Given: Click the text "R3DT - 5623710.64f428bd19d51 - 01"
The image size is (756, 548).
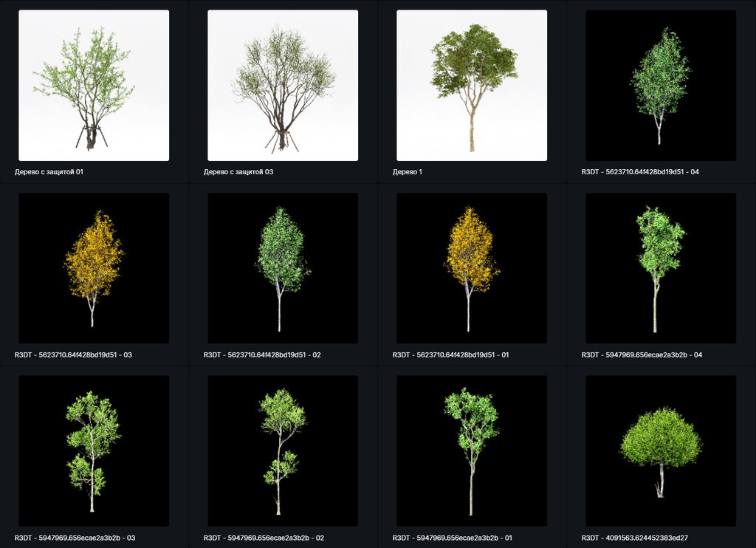Looking at the screenshot, I should [451, 355].
